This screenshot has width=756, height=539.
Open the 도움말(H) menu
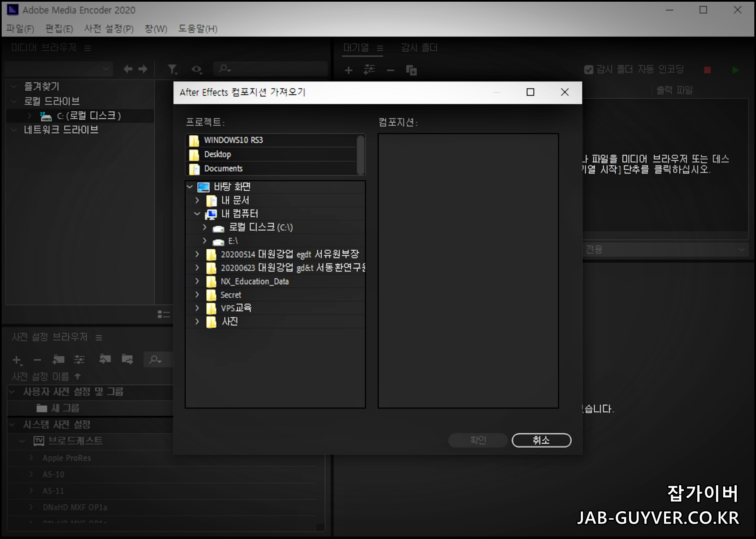point(198,29)
